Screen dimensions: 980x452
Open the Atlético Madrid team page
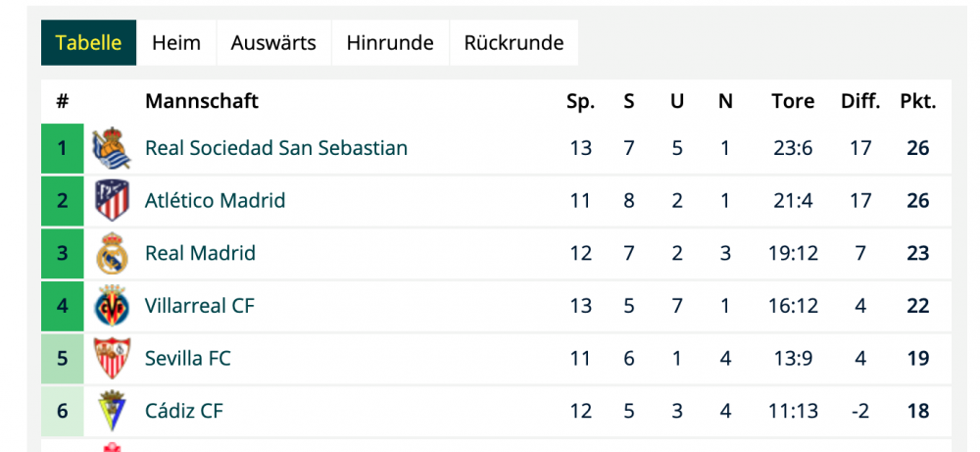coord(215,201)
